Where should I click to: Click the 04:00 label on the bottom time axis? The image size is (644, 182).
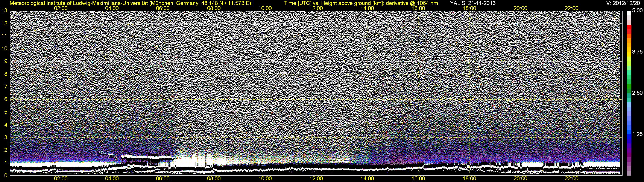112,179
